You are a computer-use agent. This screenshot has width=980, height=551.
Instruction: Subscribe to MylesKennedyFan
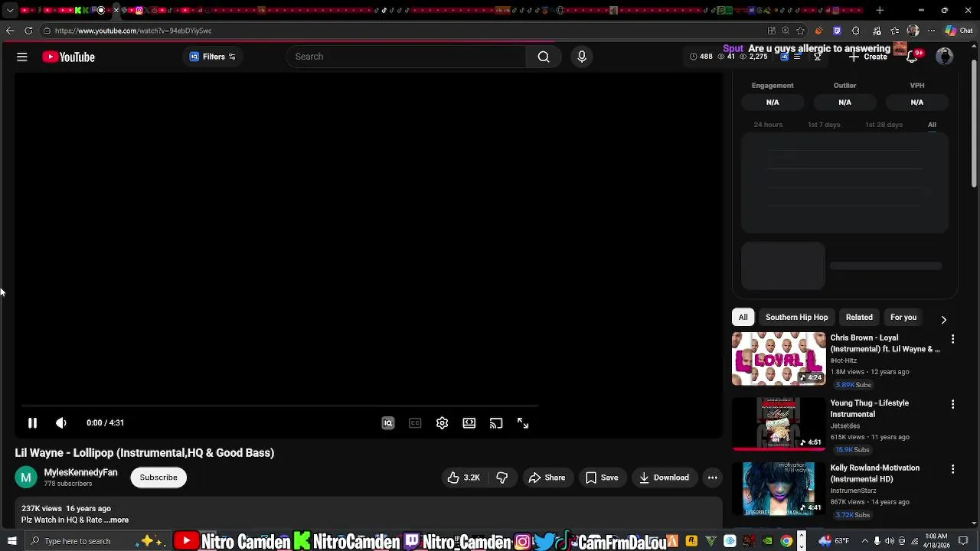point(158,478)
